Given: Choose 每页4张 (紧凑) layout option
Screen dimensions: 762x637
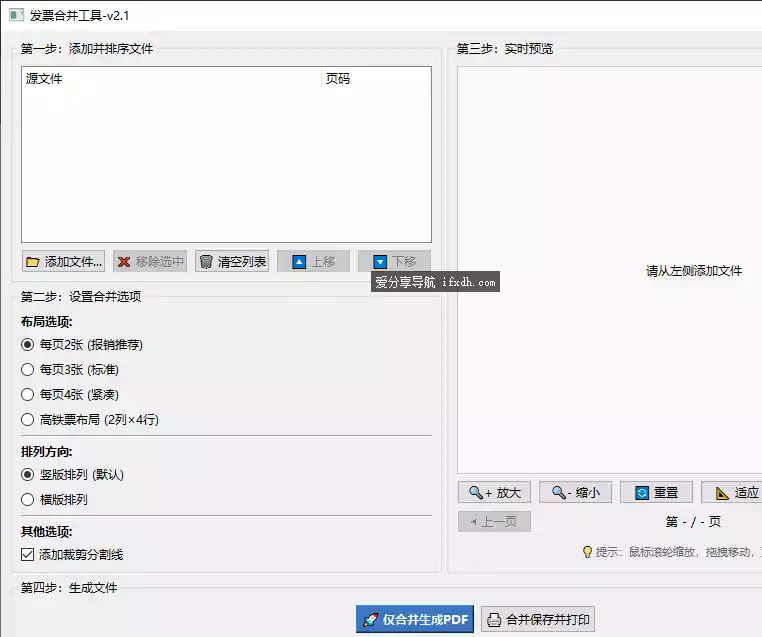Looking at the screenshot, I should click(x=28, y=395).
